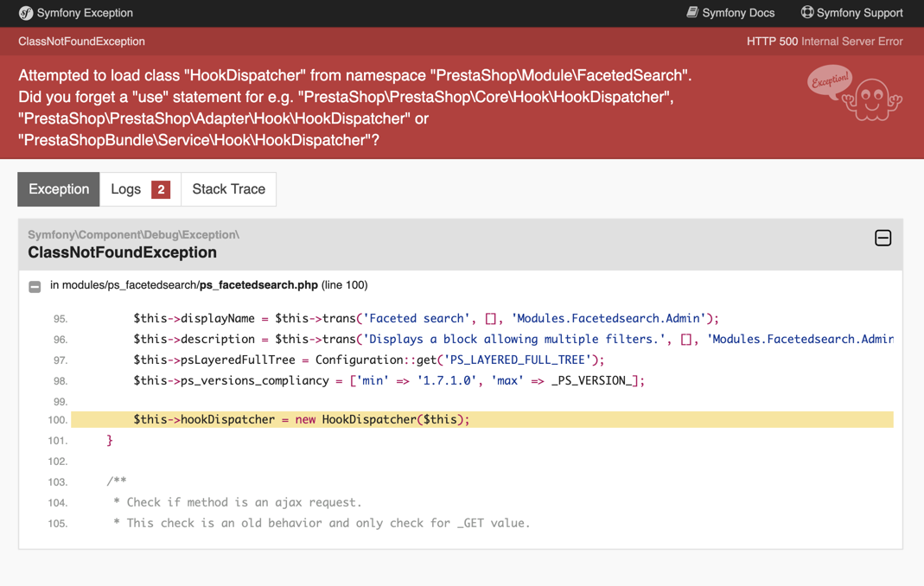Click the red ClassNotFoundException status label
Screen dimensions: 924x586
[81, 41]
